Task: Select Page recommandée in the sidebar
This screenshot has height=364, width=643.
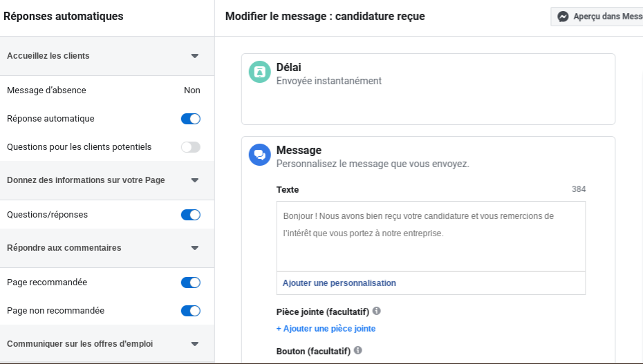Action: (x=47, y=282)
